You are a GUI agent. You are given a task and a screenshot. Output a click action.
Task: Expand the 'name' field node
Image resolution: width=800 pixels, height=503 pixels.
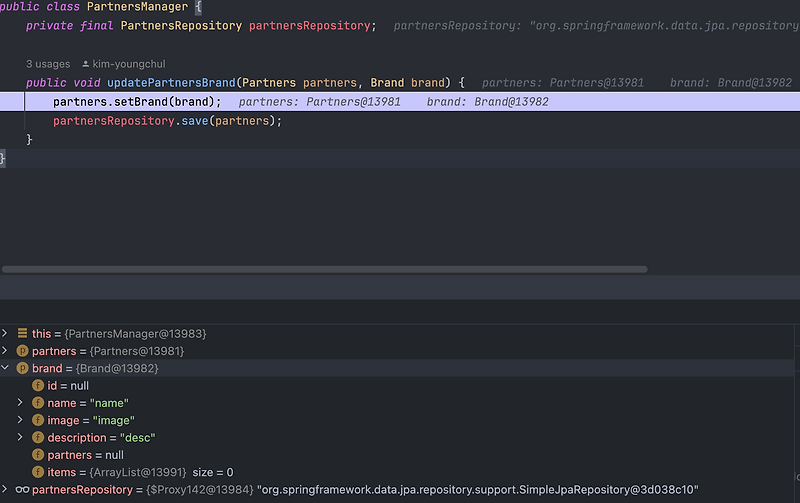(x=20, y=403)
